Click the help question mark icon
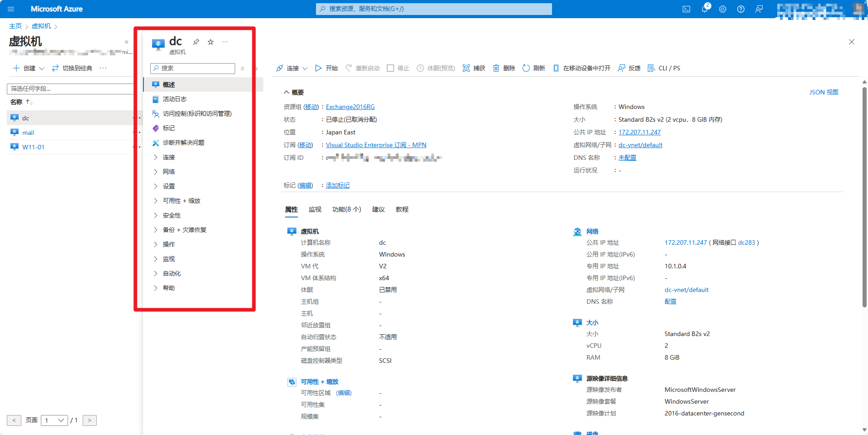This screenshot has width=868, height=435. point(741,9)
